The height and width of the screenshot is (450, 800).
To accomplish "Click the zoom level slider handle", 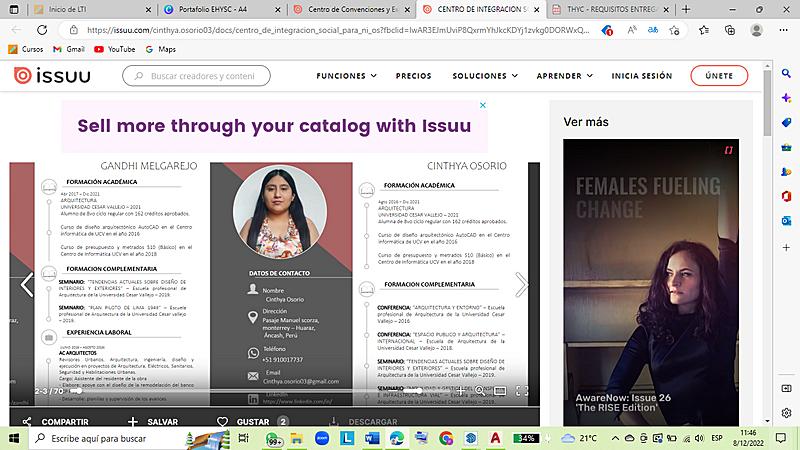I will coord(418,391).
